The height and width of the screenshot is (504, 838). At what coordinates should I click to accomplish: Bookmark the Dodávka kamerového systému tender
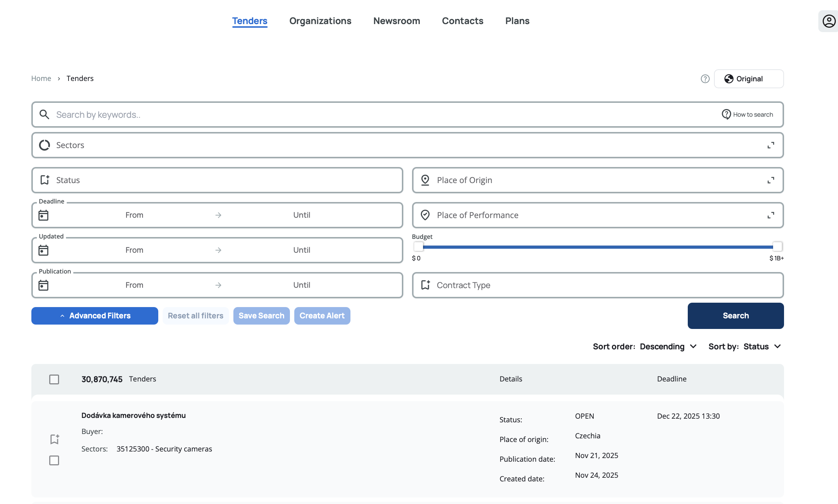coord(54,439)
